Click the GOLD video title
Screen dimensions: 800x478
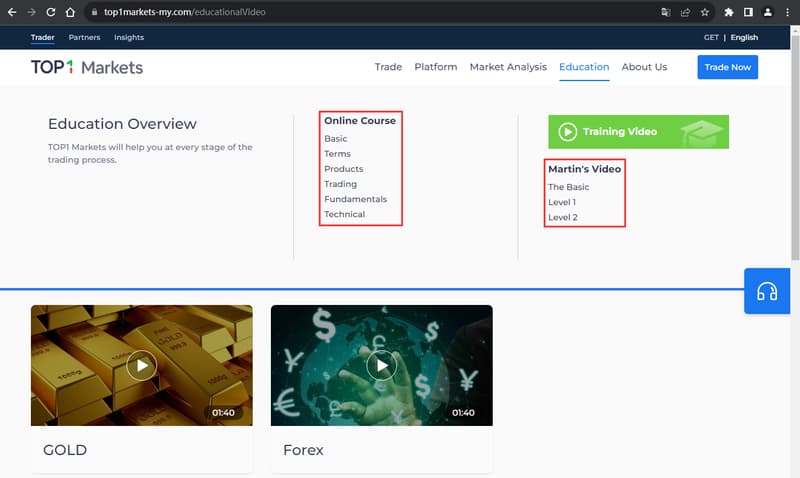[65, 450]
